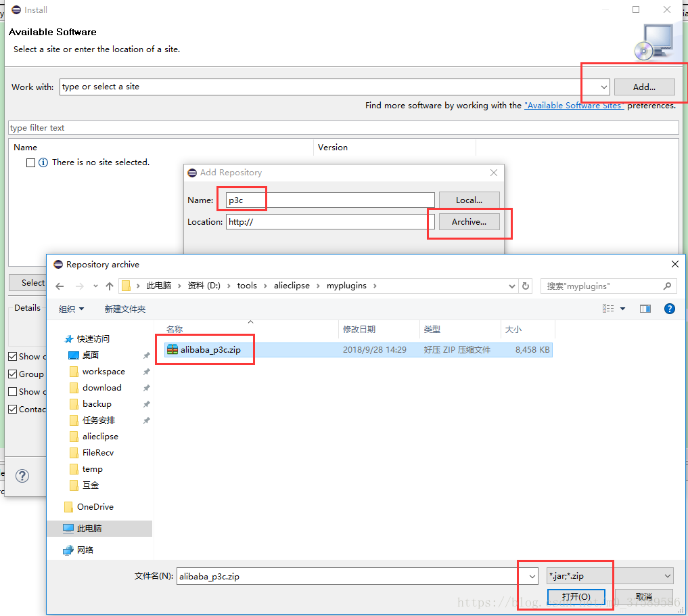
Task: Click the Up one level arrow
Action: click(110, 286)
